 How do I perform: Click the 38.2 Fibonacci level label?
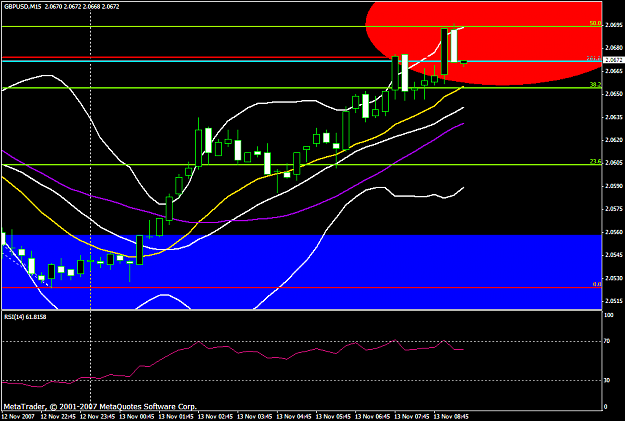pos(596,85)
